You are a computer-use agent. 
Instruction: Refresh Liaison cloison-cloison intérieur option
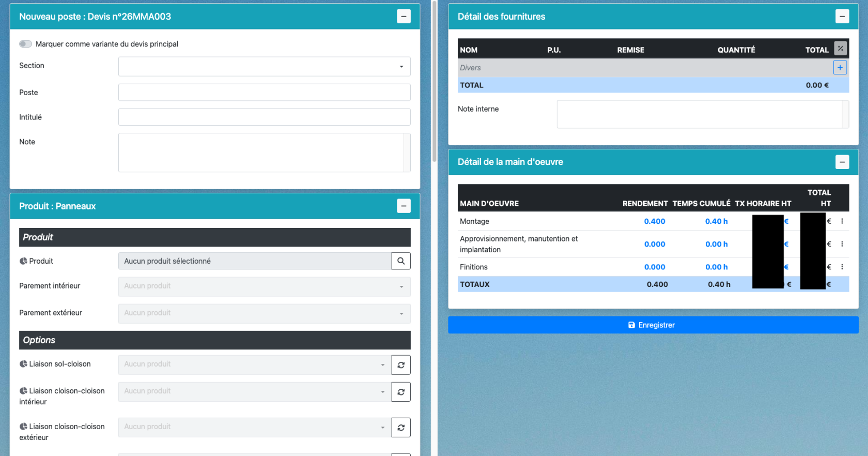pos(400,392)
